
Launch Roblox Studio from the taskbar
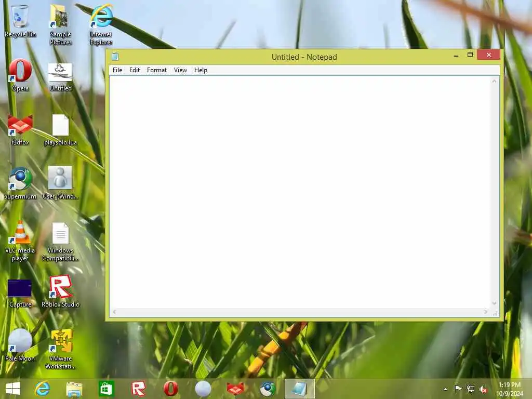click(138, 389)
